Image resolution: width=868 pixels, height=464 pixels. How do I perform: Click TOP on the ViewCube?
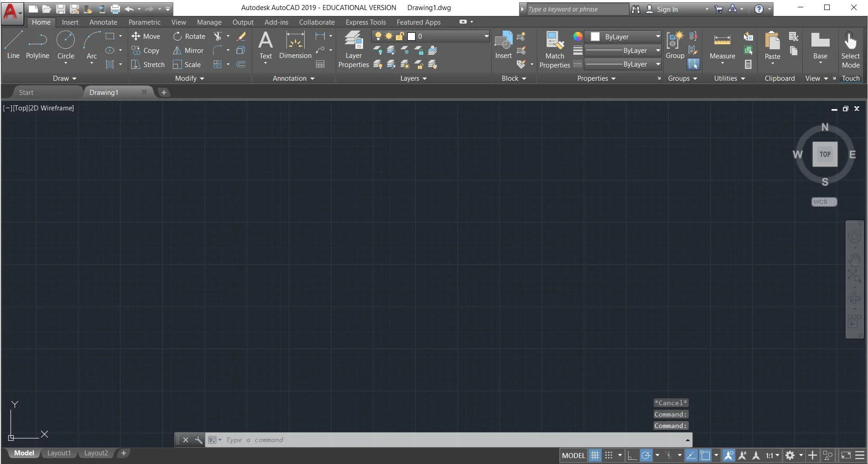824,154
